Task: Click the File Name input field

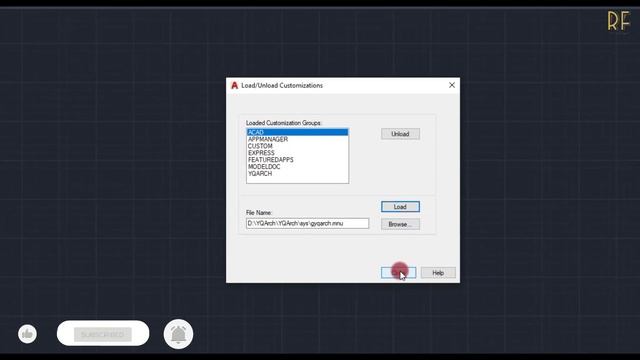Action: click(x=307, y=224)
